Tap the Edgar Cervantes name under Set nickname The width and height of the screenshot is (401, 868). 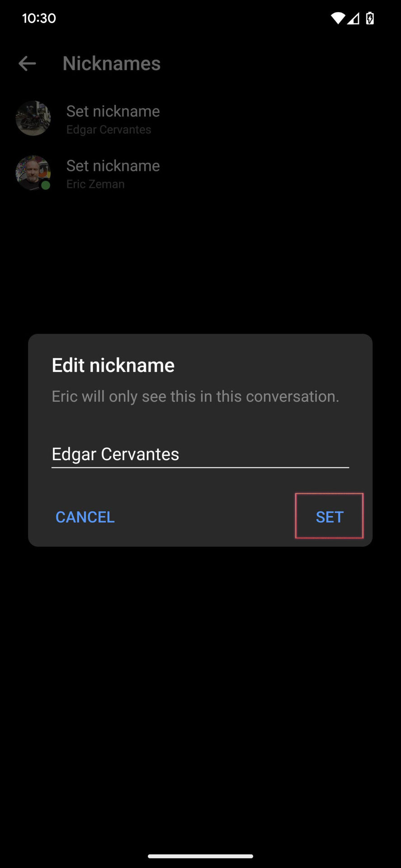[x=109, y=130]
